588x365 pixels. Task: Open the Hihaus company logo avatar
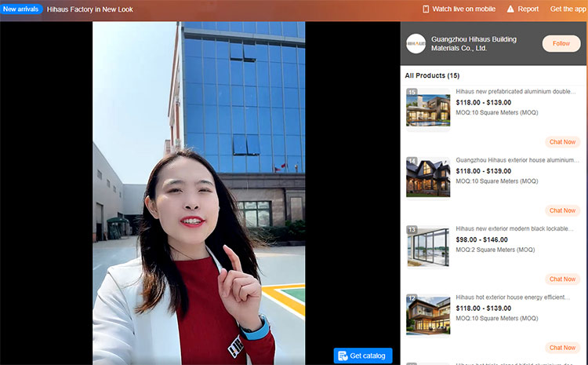416,43
